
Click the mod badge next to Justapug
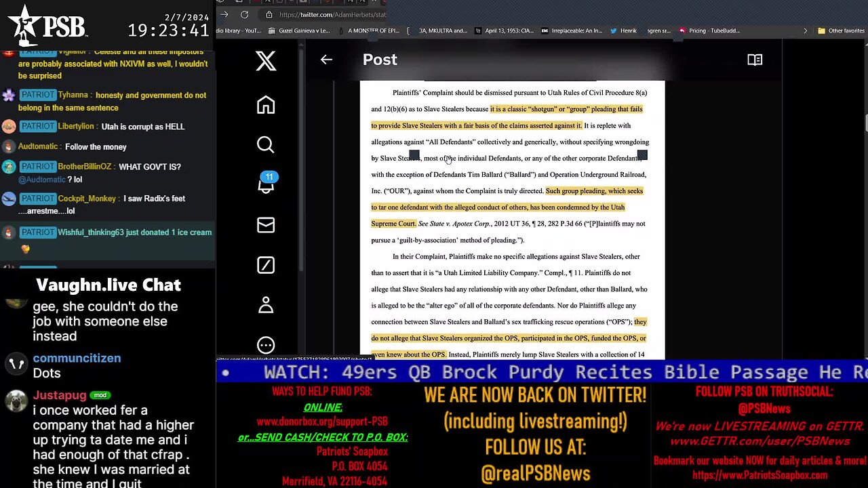(x=100, y=395)
